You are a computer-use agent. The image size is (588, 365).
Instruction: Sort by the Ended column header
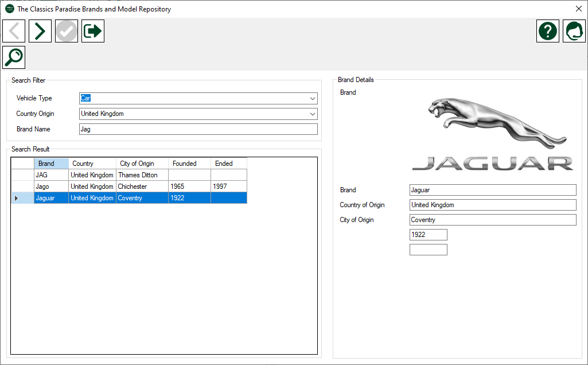click(x=229, y=164)
